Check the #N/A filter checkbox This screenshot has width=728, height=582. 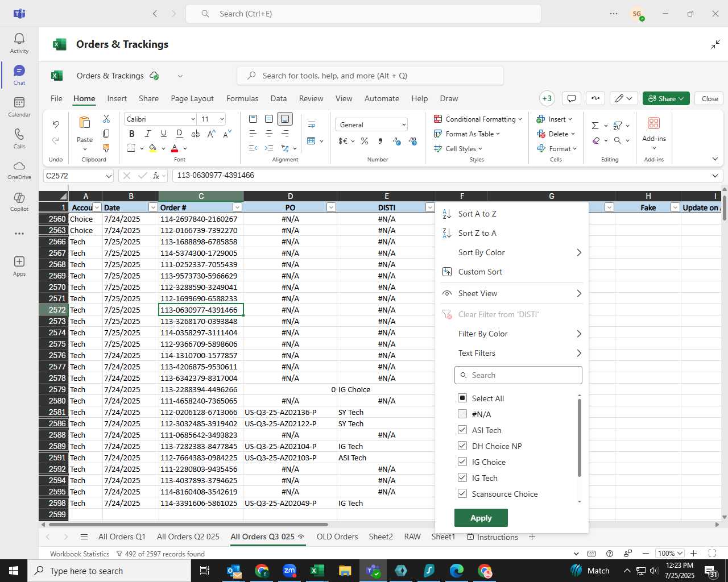point(462,414)
